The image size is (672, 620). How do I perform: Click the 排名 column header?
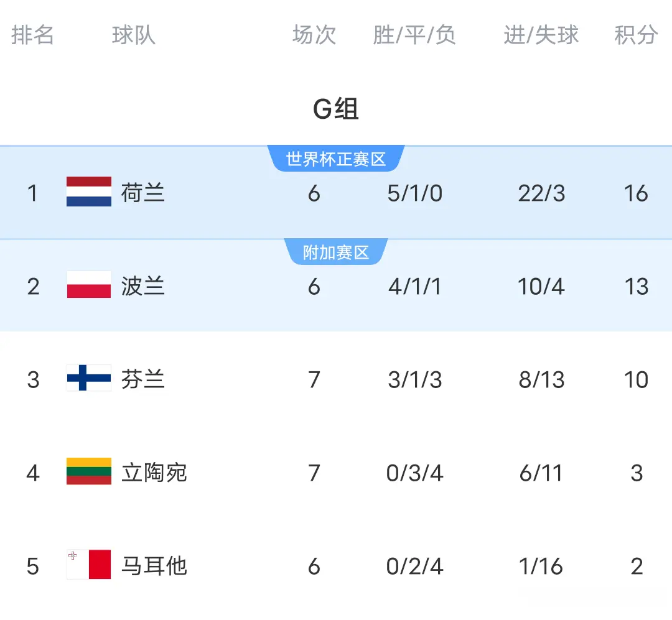click(x=32, y=36)
